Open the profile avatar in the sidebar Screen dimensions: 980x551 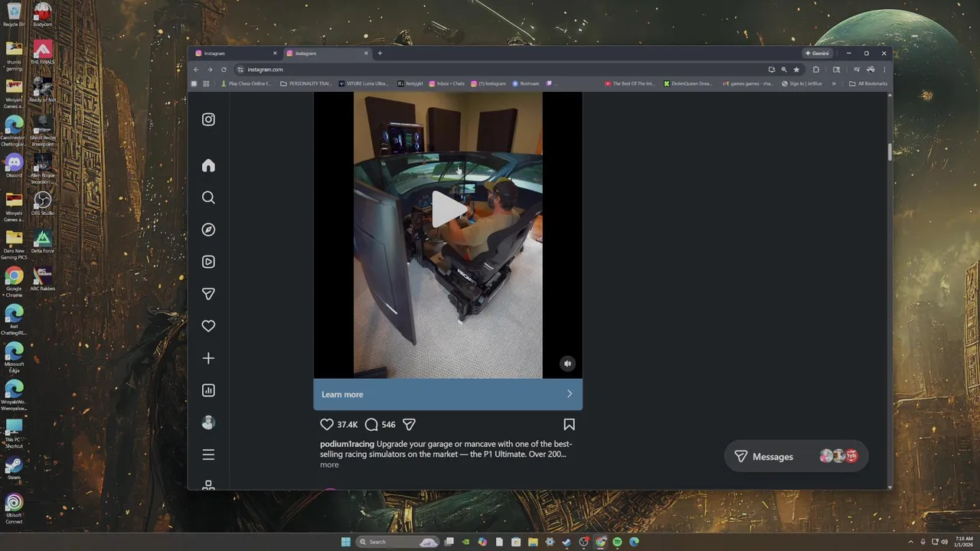pyautogui.click(x=208, y=422)
